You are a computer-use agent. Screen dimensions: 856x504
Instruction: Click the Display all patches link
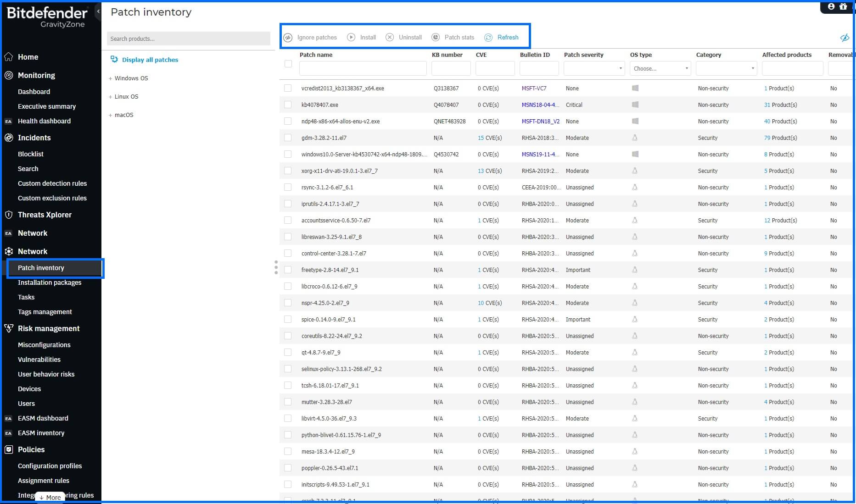(150, 60)
